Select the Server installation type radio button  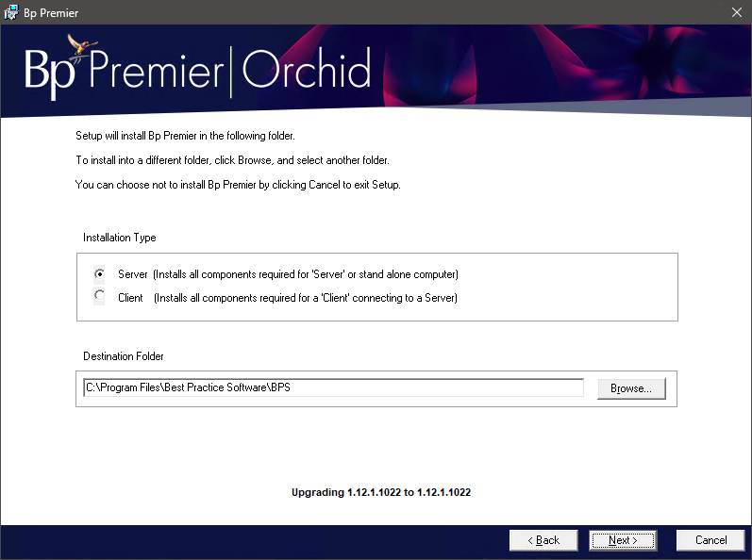(100, 274)
